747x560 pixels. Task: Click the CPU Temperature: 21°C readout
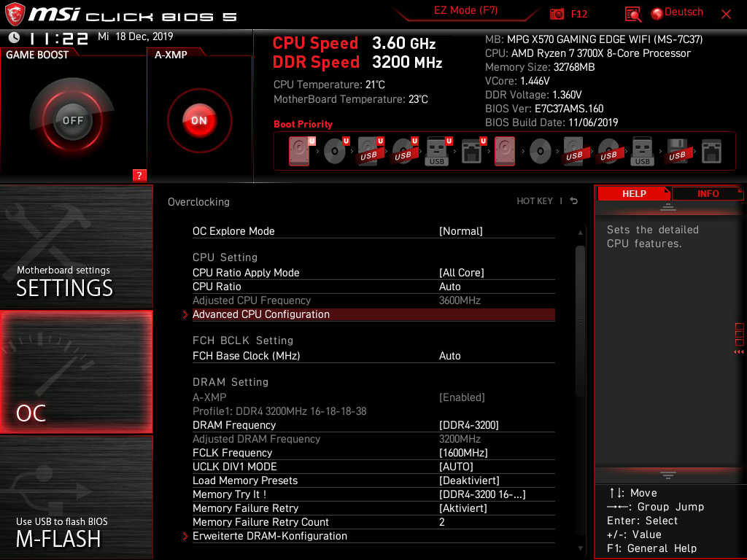click(329, 85)
